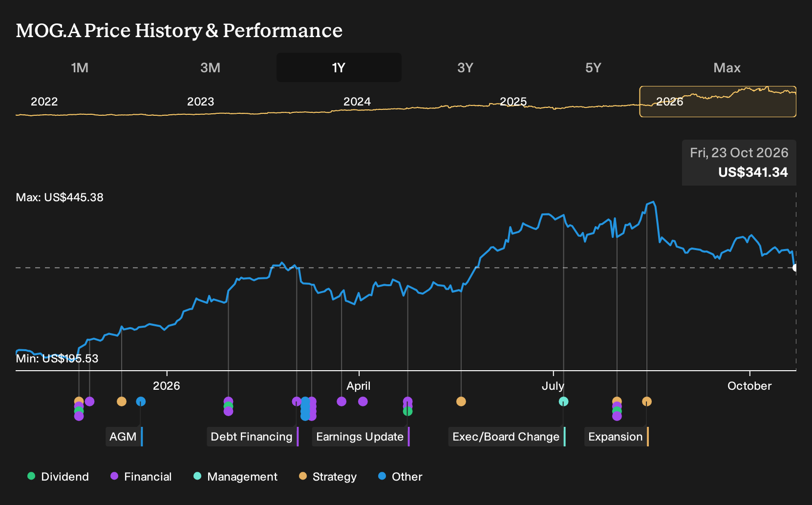The width and height of the screenshot is (812, 505).
Task: Click the chart title MOG.A Price History & Performance
Action: tap(179, 30)
